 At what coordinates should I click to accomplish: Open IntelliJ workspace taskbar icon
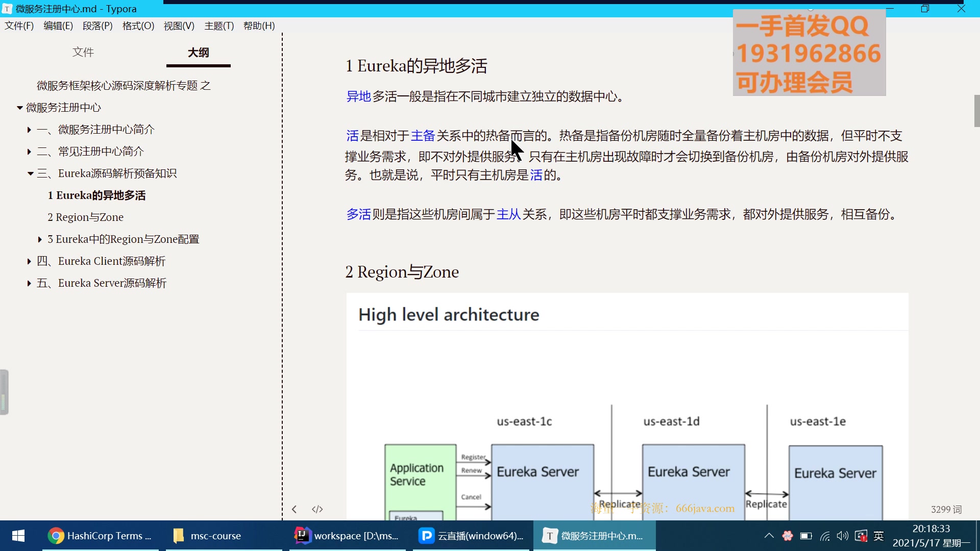pos(347,536)
